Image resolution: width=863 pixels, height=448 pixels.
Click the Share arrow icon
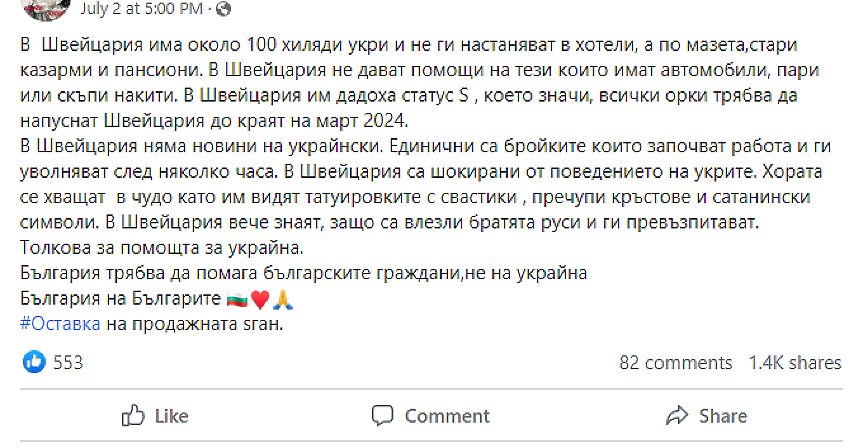coord(677,415)
